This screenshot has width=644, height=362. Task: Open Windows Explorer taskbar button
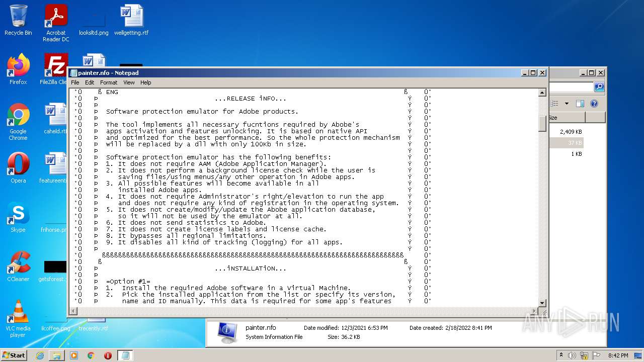pyautogui.click(x=57, y=355)
